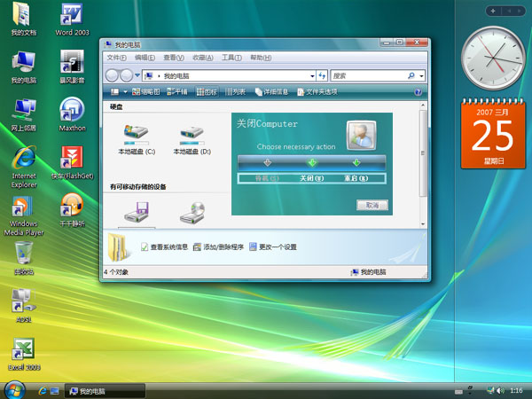Select the 本地磁盘 (D:) drive
The width and height of the screenshot is (532, 399).
[192, 140]
